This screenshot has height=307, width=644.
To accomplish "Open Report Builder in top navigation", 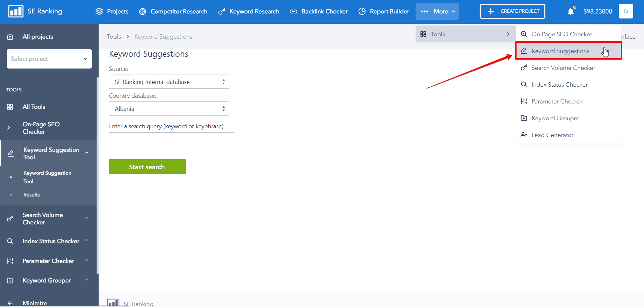I will point(384,11).
